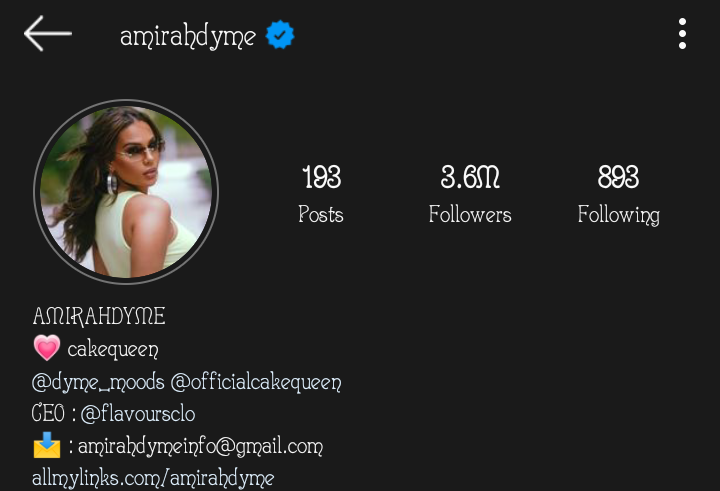
Task: Tap the pink heart emoji in bio
Action: 47,348
